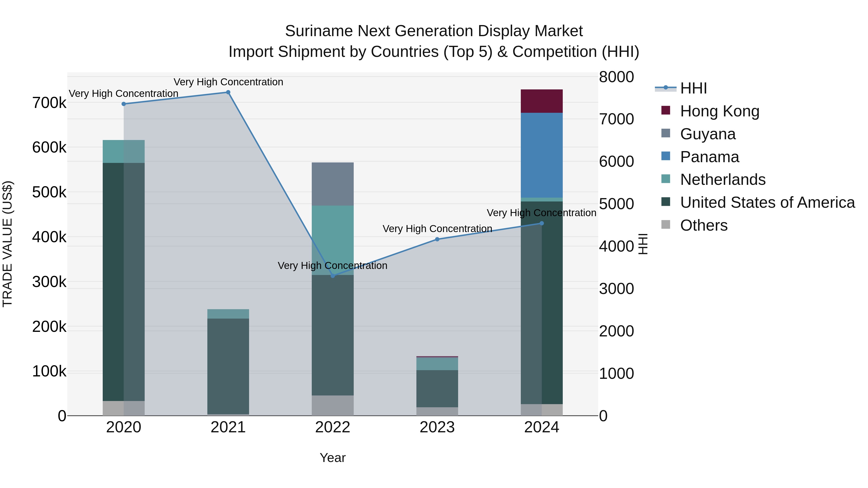Click the 100k tick on trade value axis

click(x=49, y=371)
